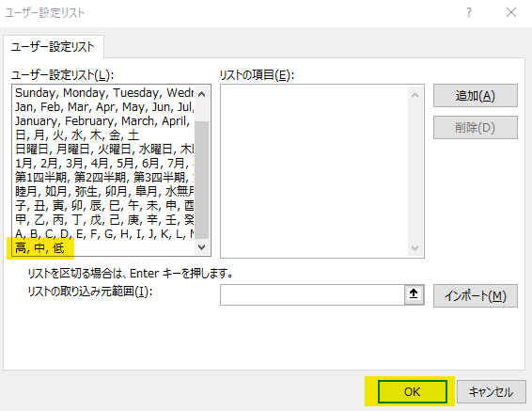This screenshot has width=532, height=411.
Task: Select the 第1四半期 list entry
Action: point(104,178)
